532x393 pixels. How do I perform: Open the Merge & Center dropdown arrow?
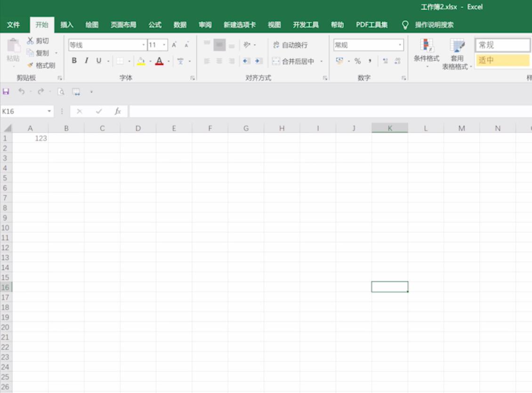pos(321,61)
